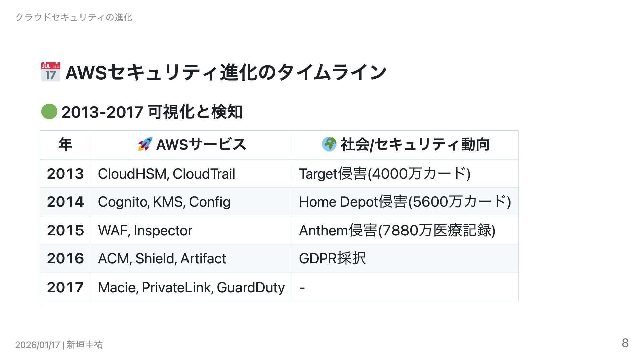
Task: Click the slide page number 8
Action: [625, 343]
